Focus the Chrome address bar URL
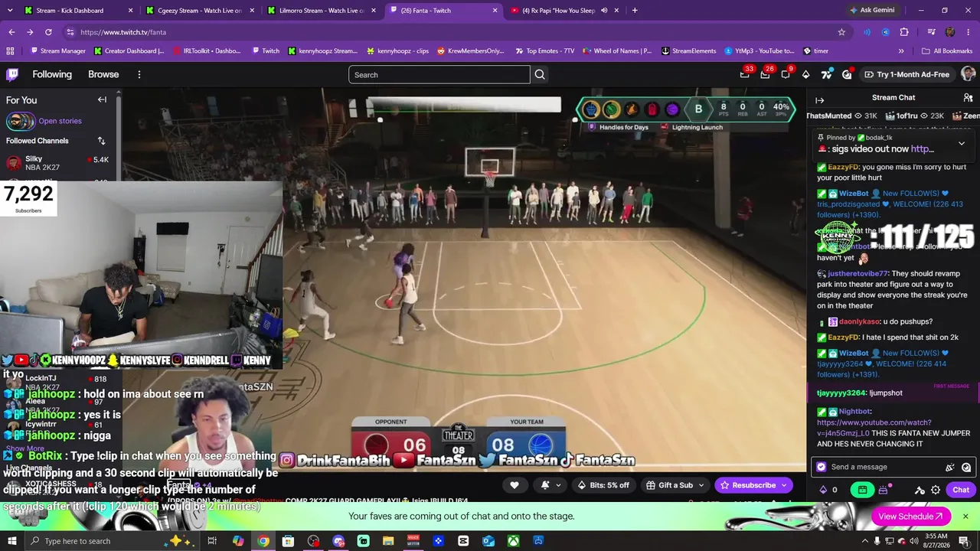Screen dimensions: 980x551 pos(123,32)
